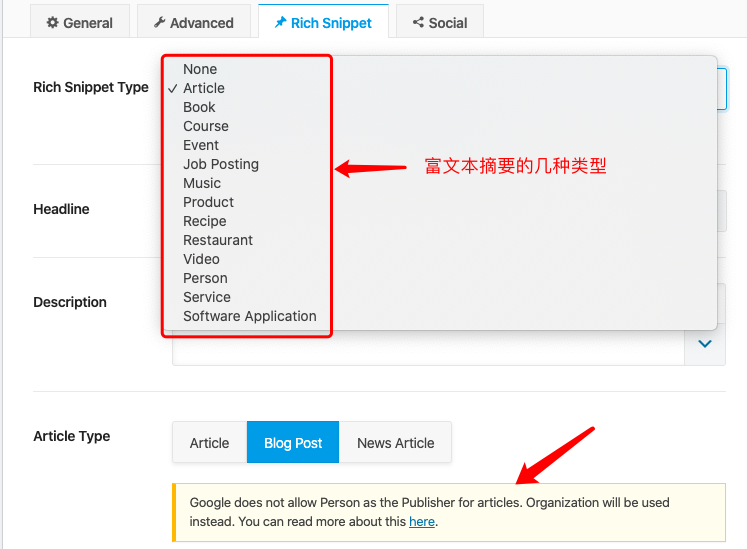Select Article in the snippet type dropdown
747x549 pixels.
coord(204,88)
